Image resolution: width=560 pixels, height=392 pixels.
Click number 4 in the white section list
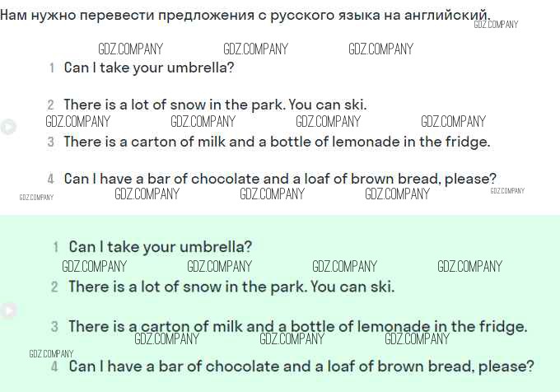(x=51, y=180)
